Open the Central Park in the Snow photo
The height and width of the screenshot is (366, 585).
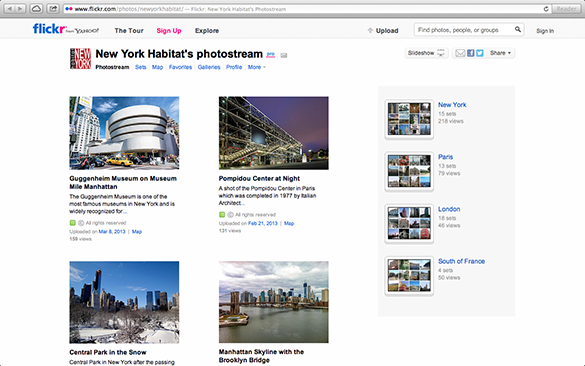click(124, 302)
